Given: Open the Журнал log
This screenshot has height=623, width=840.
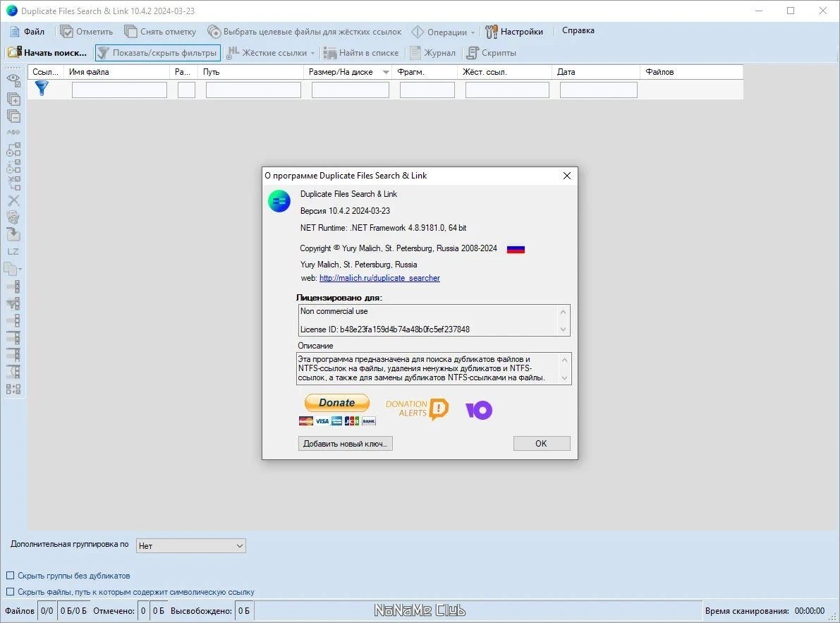Looking at the screenshot, I should (433, 52).
